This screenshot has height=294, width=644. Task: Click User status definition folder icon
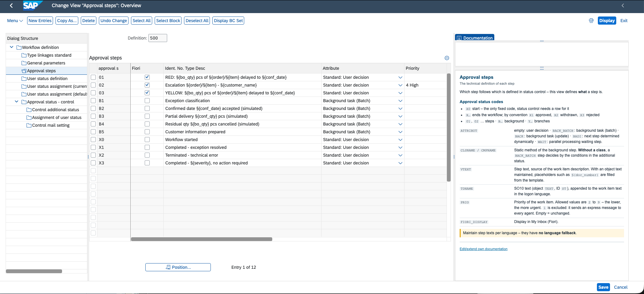pyautogui.click(x=24, y=78)
